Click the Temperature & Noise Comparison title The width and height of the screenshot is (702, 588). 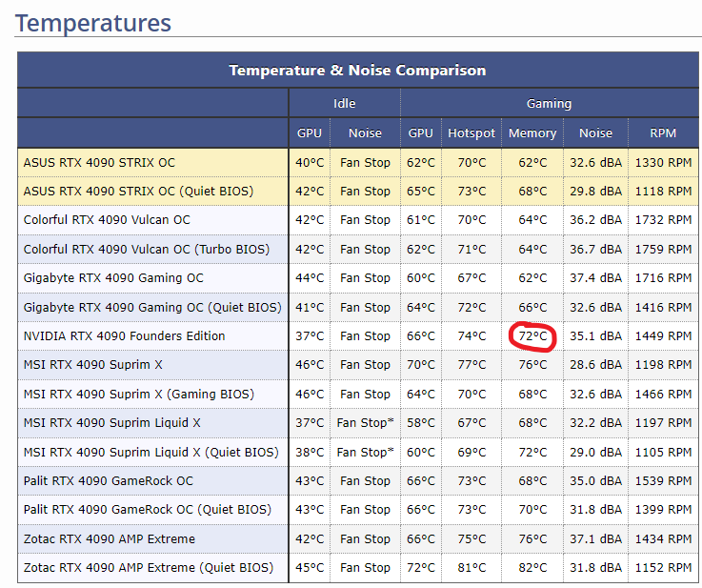pos(357,71)
